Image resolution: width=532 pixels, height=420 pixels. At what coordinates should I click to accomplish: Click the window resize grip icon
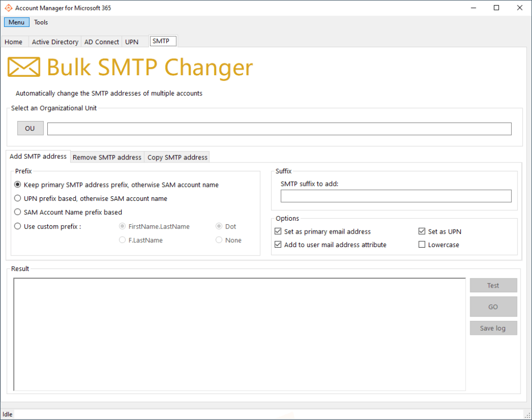coord(528,415)
